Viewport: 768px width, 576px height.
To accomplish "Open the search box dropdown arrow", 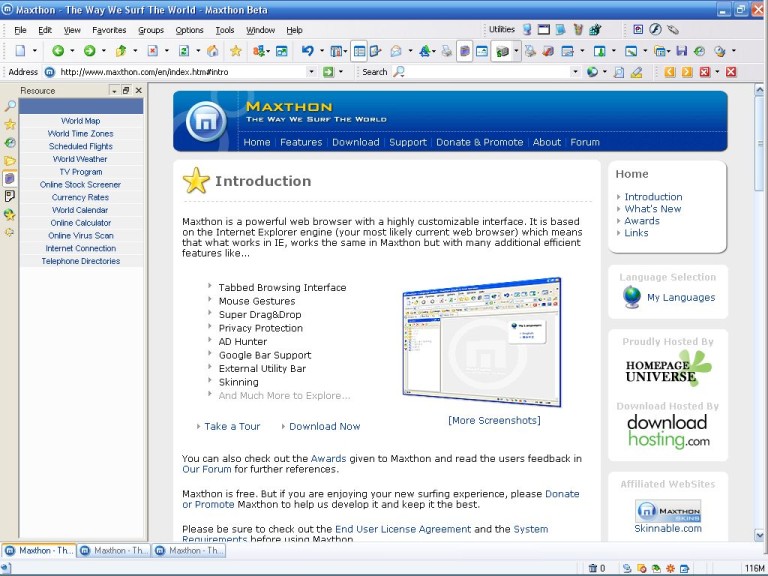I will (x=576, y=72).
